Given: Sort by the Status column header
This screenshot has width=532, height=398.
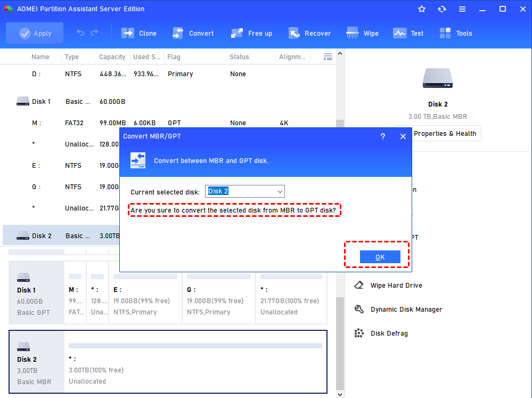Looking at the screenshot, I should point(239,56).
